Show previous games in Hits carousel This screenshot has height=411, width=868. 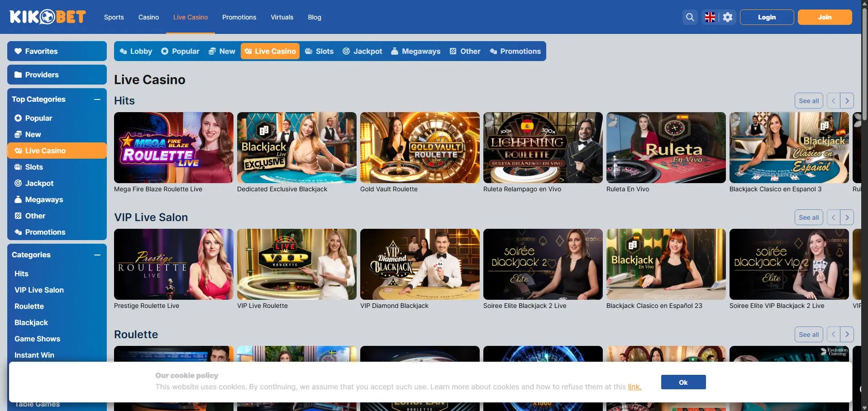tap(834, 101)
